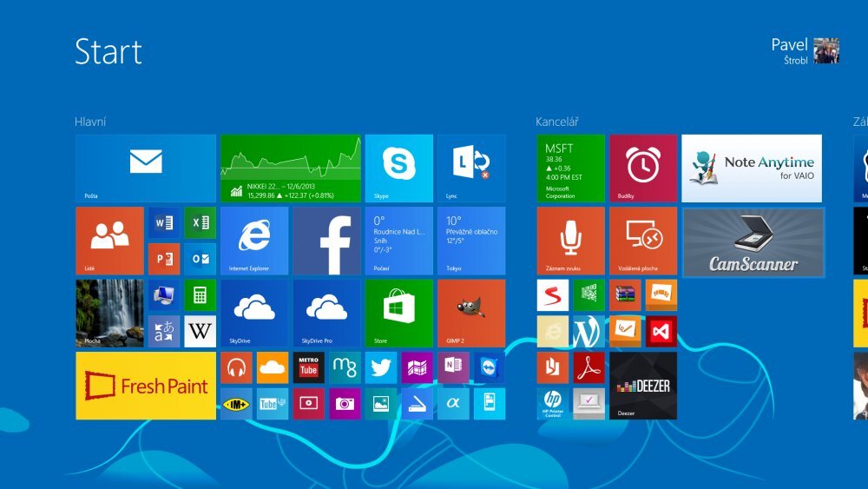Open the Plocha desktop waterfall thumbnail
The height and width of the screenshot is (489, 868).
pos(109,313)
